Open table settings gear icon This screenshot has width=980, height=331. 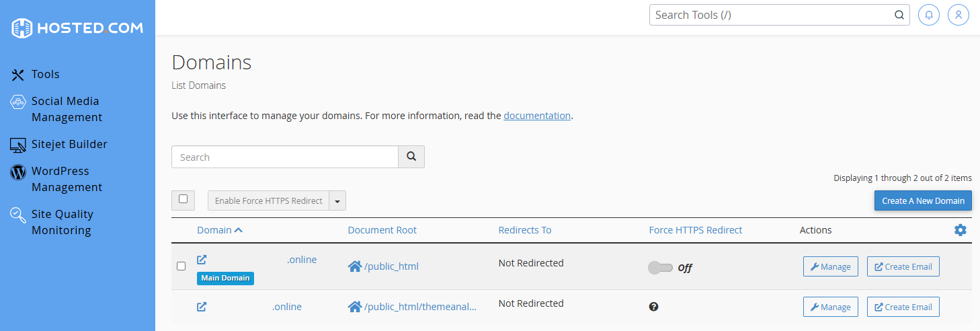click(x=961, y=230)
